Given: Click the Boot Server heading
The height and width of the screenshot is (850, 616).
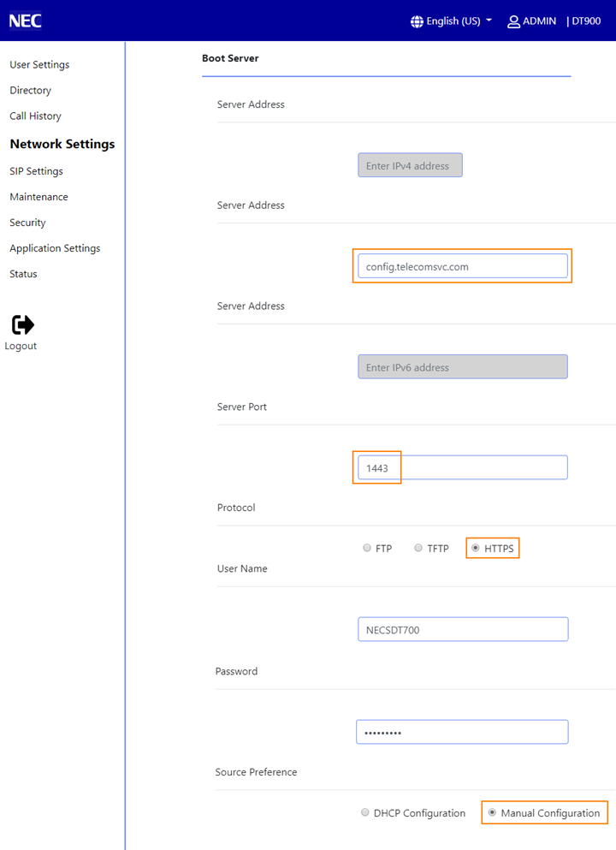Looking at the screenshot, I should tap(230, 58).
